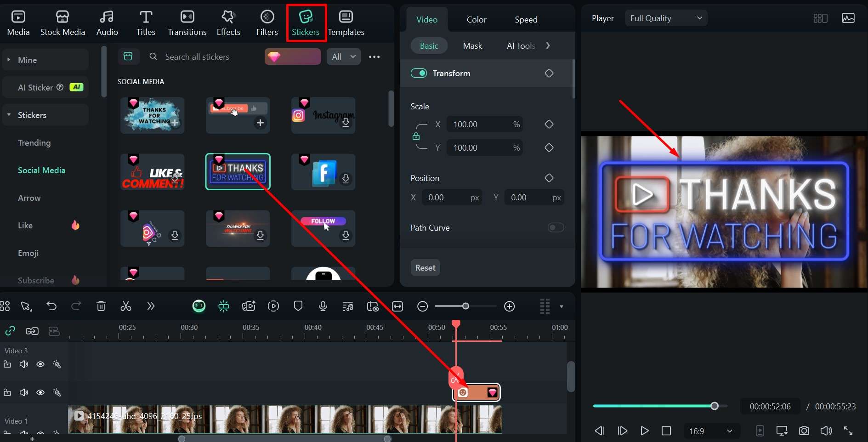Open the AI Sticker generator
Viewport: 868px width, 442px height.
tap(45, 87)
